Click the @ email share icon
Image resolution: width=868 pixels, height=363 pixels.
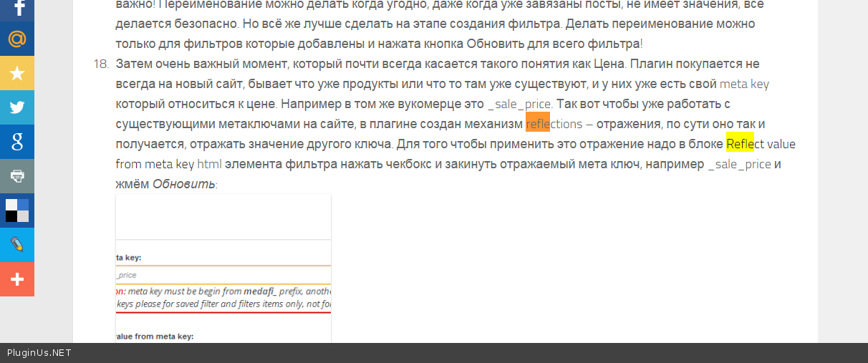click(17, 39)
